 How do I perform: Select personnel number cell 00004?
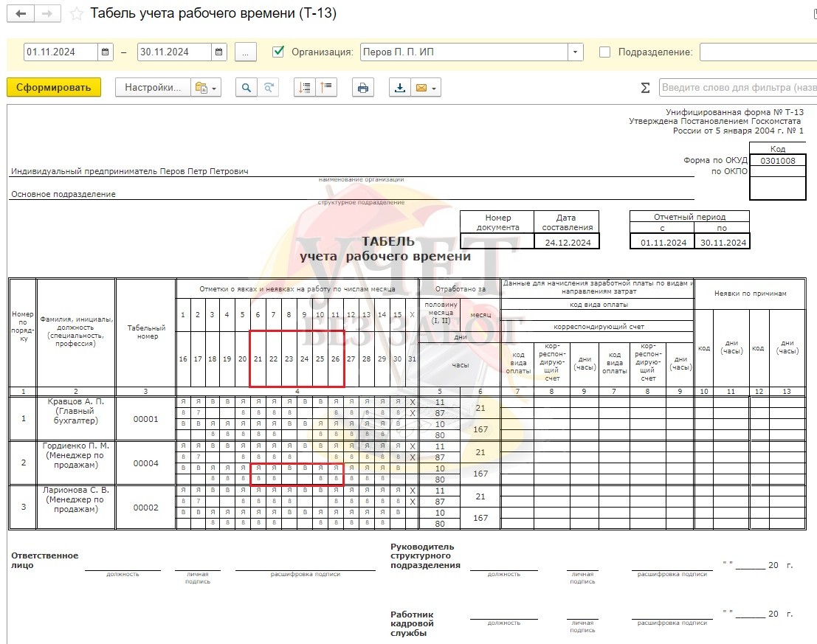pyautogui.click(x=146, y=463)
